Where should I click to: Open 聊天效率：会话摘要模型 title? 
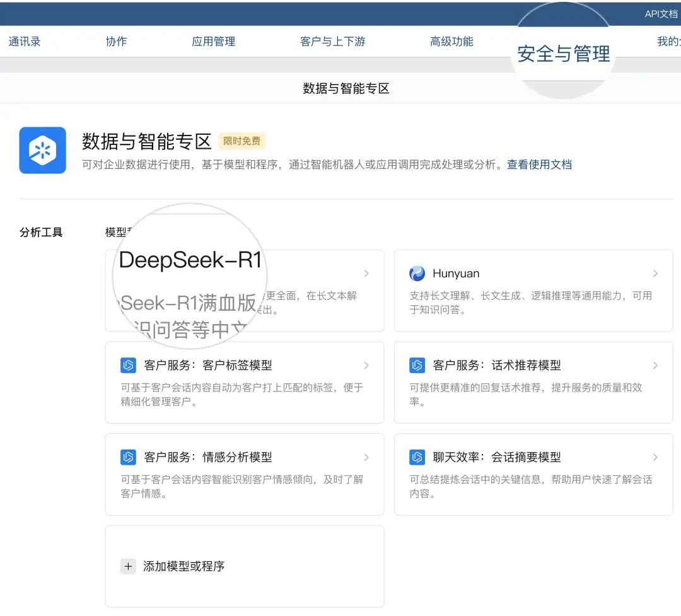(x=497, y=457)
